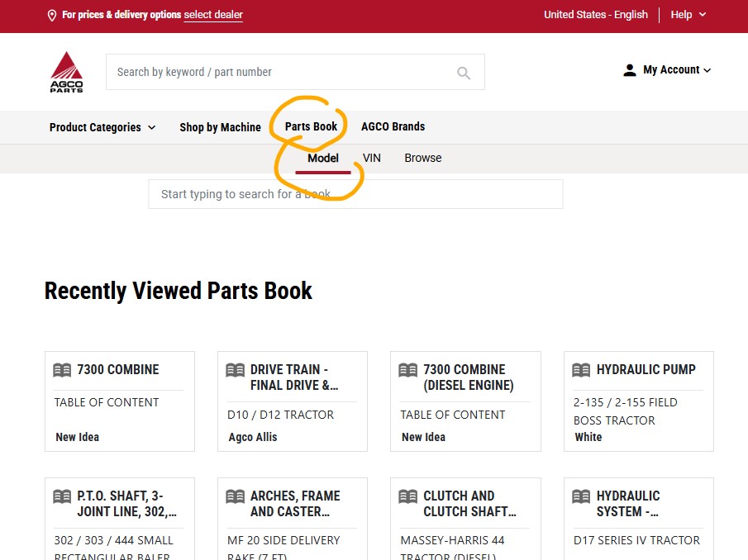The height and width of the screenshot is (560, 748).
Task: Click the location pin icon
Action: click(x=52, y=15)
